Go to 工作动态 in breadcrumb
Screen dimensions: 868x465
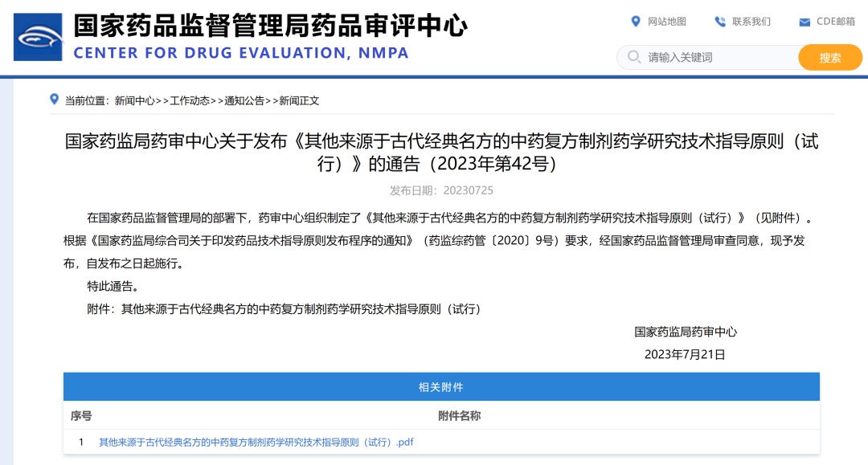pyautogui.click(x=190, y=100)
